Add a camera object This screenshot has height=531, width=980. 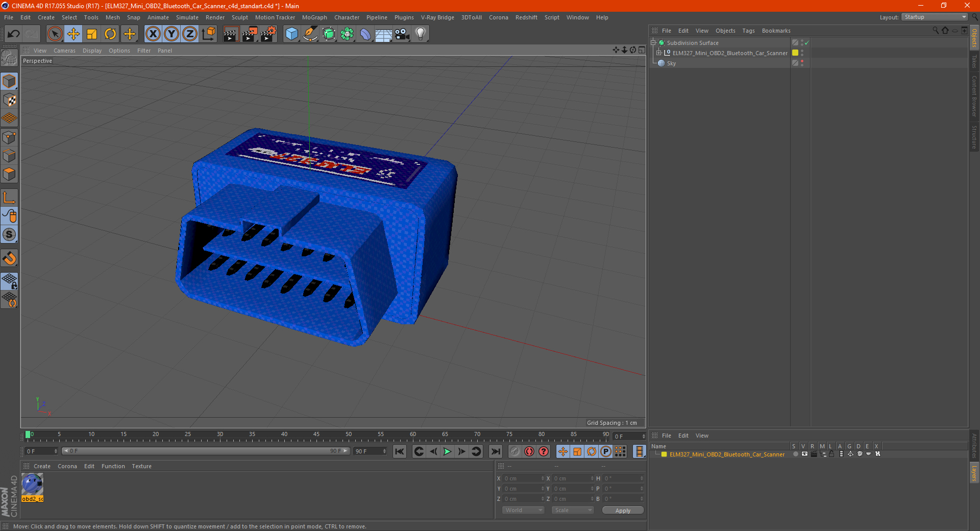(402, 34)
